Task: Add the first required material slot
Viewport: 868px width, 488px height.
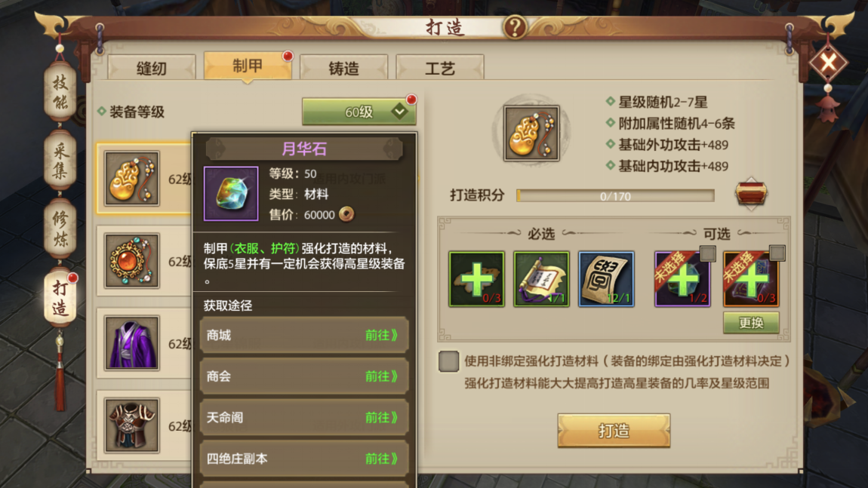Action: pyautogui.click(x=476, y=279)
